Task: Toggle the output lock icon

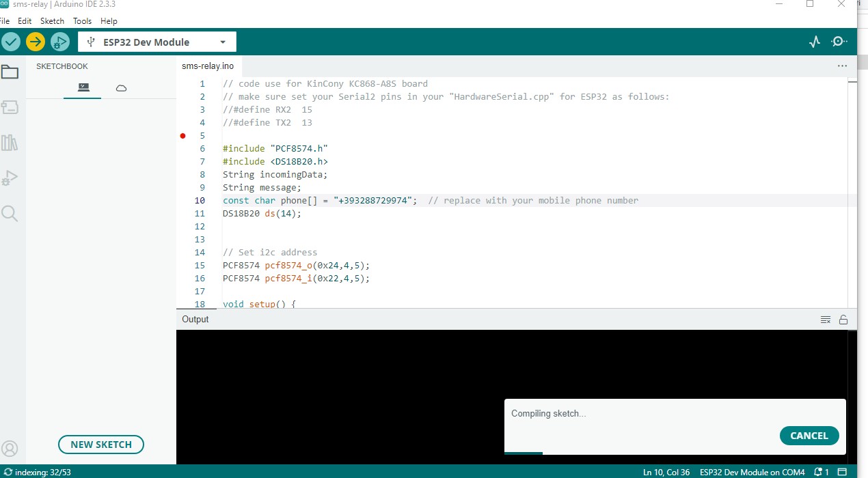Action: point(843,320)
